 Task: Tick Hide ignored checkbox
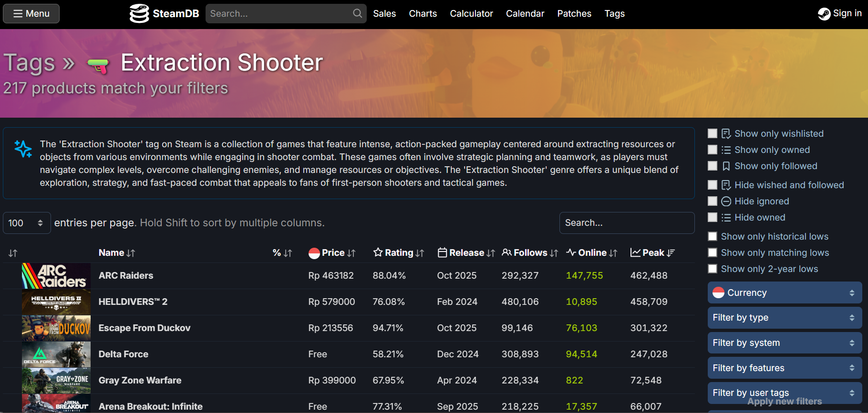[x=713, y=201]
